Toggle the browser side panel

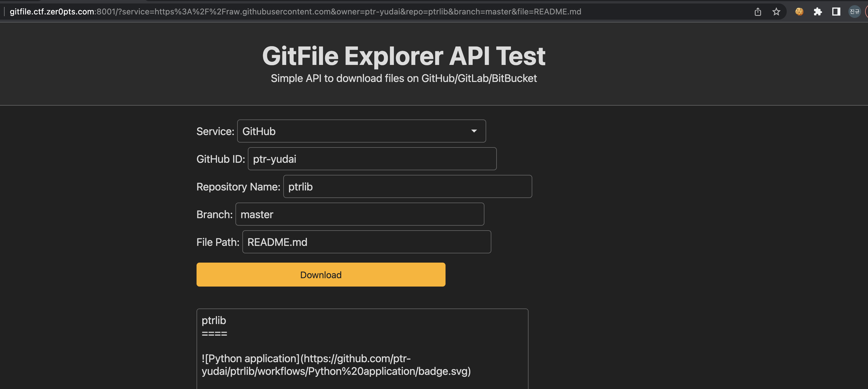(x=836, y=12)
